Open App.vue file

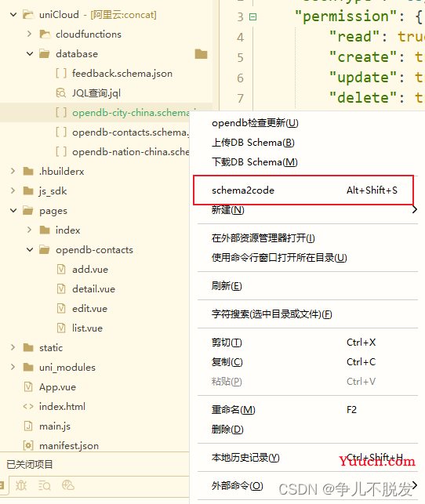tap(57, 387)
